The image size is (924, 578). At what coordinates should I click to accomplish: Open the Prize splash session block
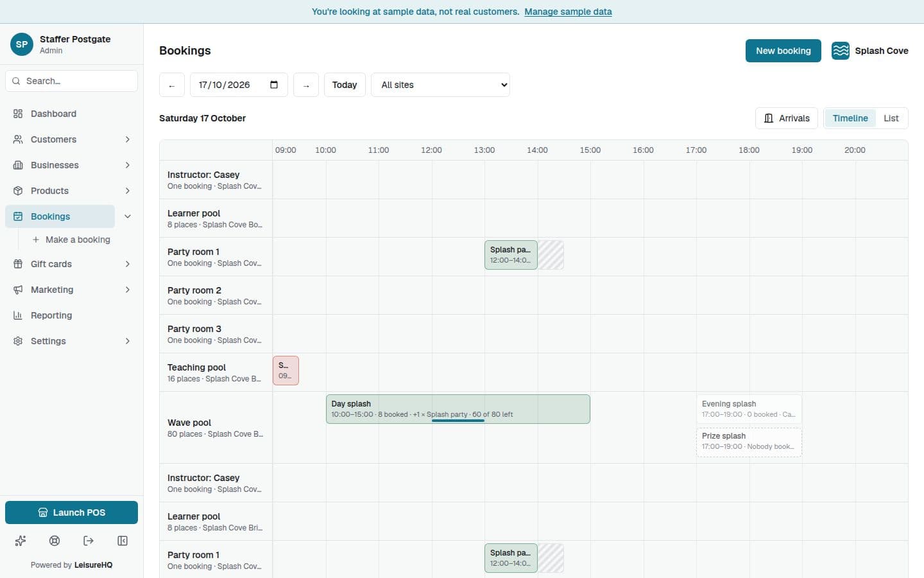[749, 442]
